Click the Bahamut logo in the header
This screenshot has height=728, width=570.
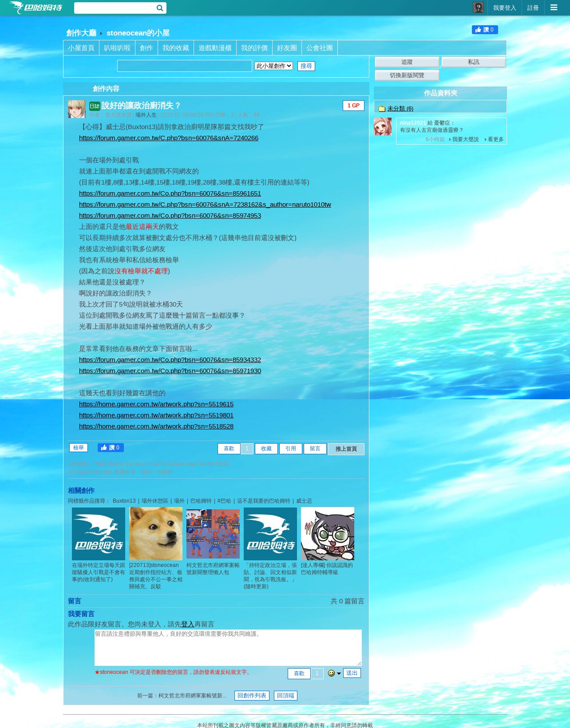click(x=36, y=8)
